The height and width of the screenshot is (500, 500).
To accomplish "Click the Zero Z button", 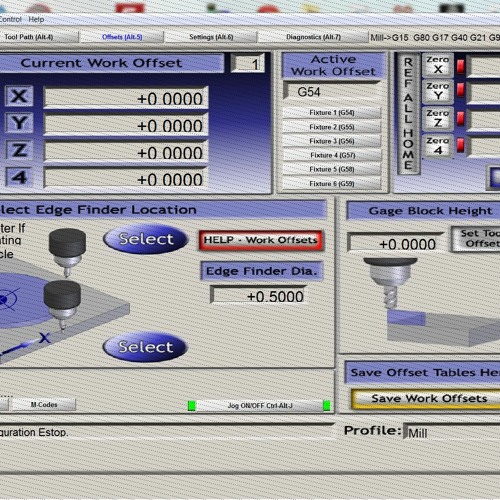I will coord(438,118).
